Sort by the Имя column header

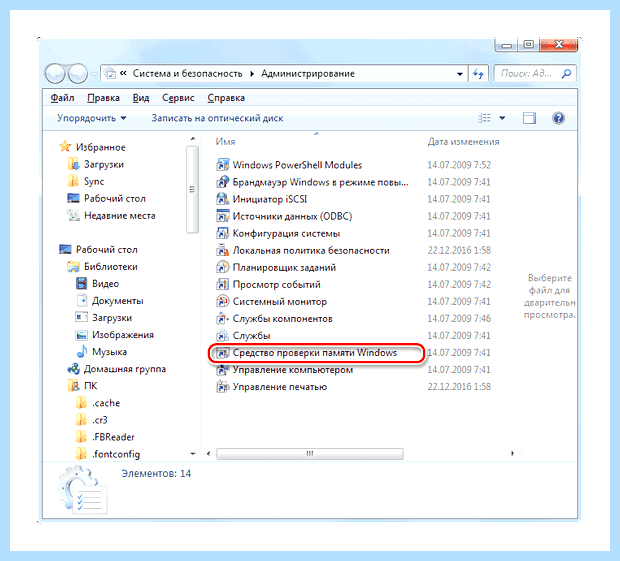coord(225,142)
